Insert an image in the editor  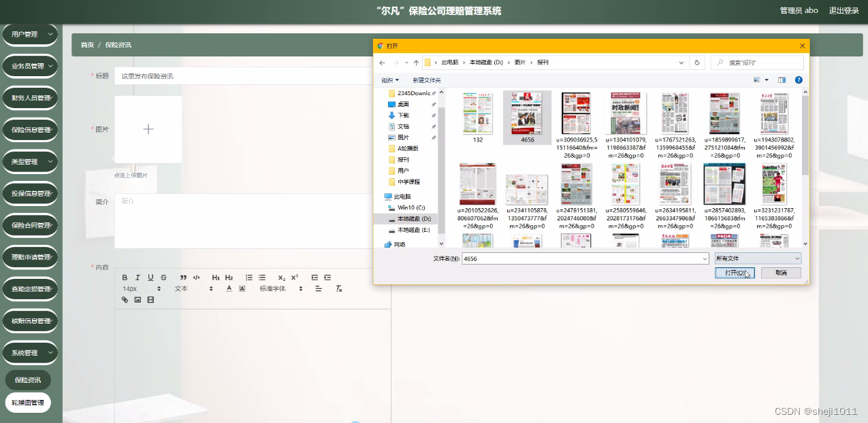[x=138, y=299]
